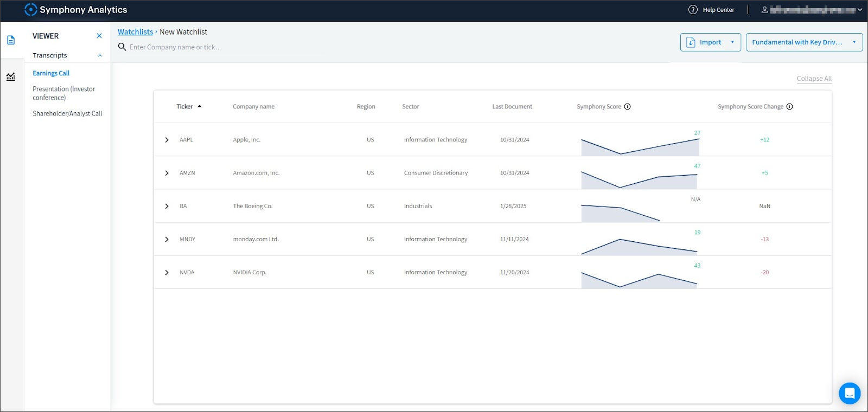Click NVIDIA score sparkline chart
This screenshot has height=412, width=868.
tap(639, 280)
